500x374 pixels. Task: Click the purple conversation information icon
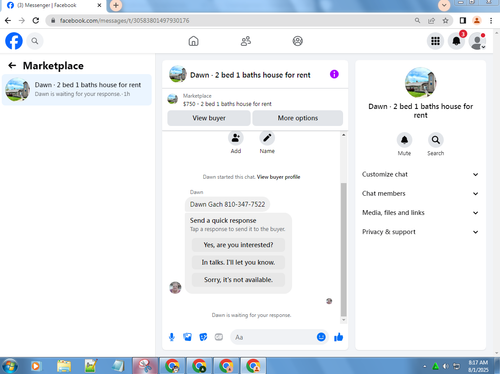coord(334,74)
